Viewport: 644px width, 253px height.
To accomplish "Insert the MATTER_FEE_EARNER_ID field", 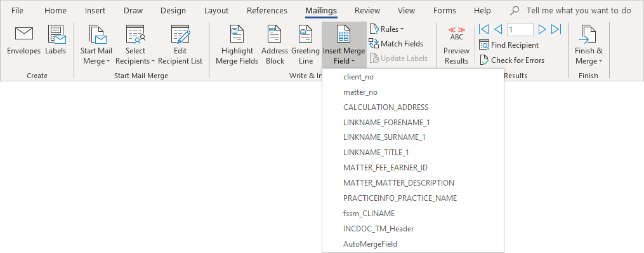I will (x=413, y=168).
